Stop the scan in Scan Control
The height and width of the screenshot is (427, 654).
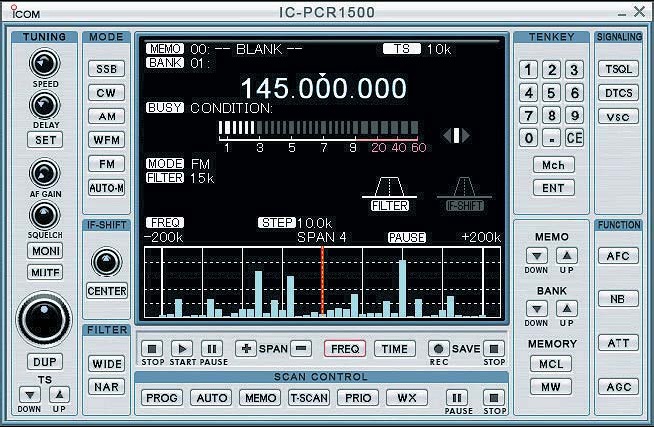click(x=494, y=398)
